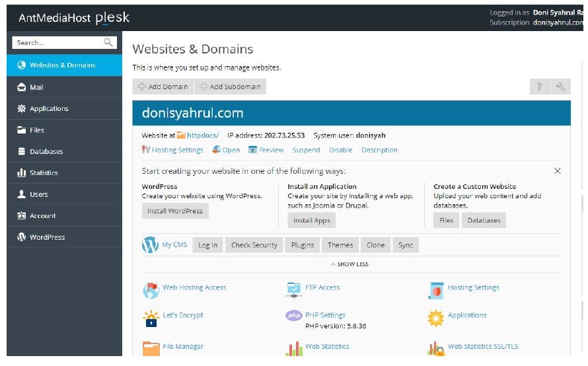Image resolution: width=588 pixels, height=366 pixels.
Task: Click the Account icon in sidebar
Action: [21, 215]
